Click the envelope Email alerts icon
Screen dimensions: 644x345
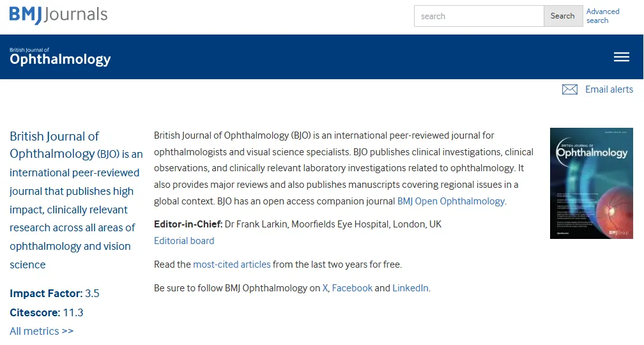pos(570,89)
